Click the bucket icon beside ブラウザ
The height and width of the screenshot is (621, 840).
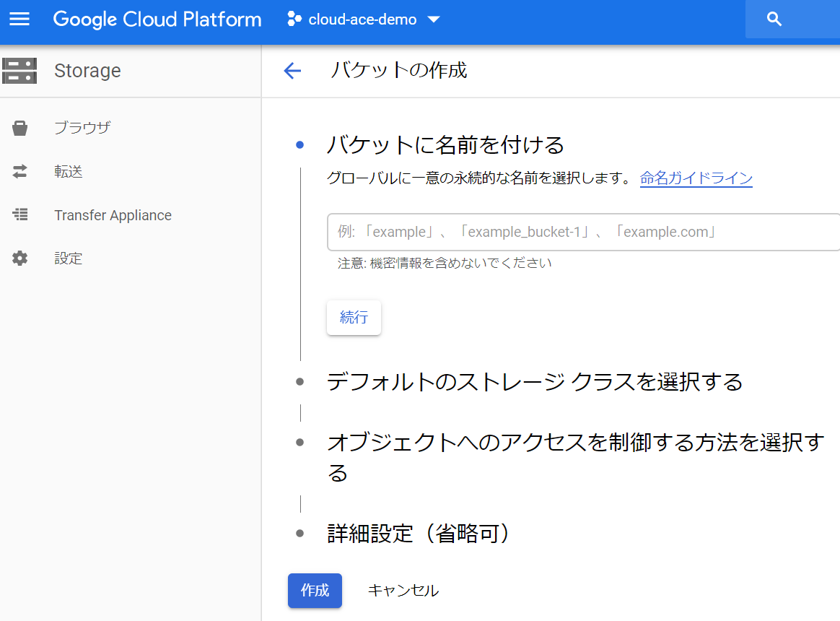(x=19, y=128)
